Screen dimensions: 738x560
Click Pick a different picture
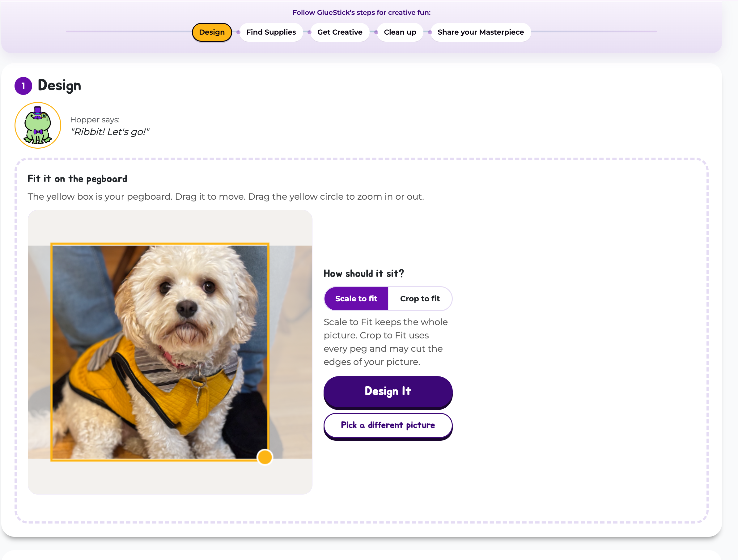tap(388, 426)
